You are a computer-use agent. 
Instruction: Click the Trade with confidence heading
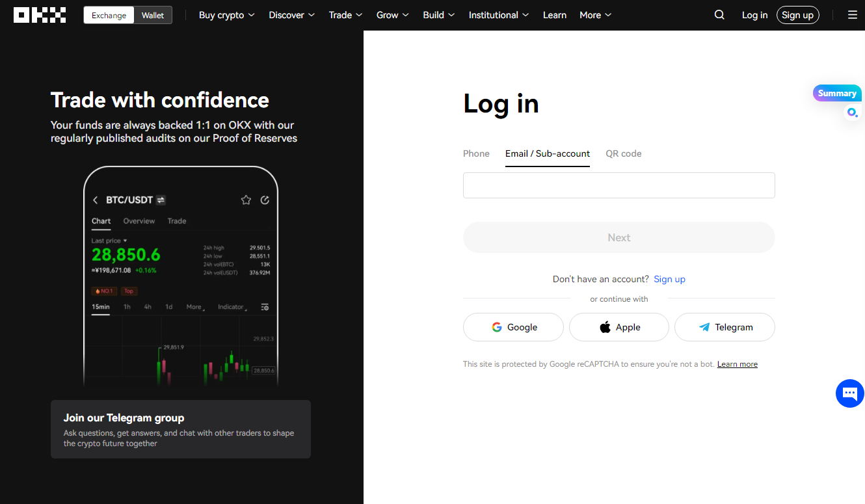coord(160,100)
